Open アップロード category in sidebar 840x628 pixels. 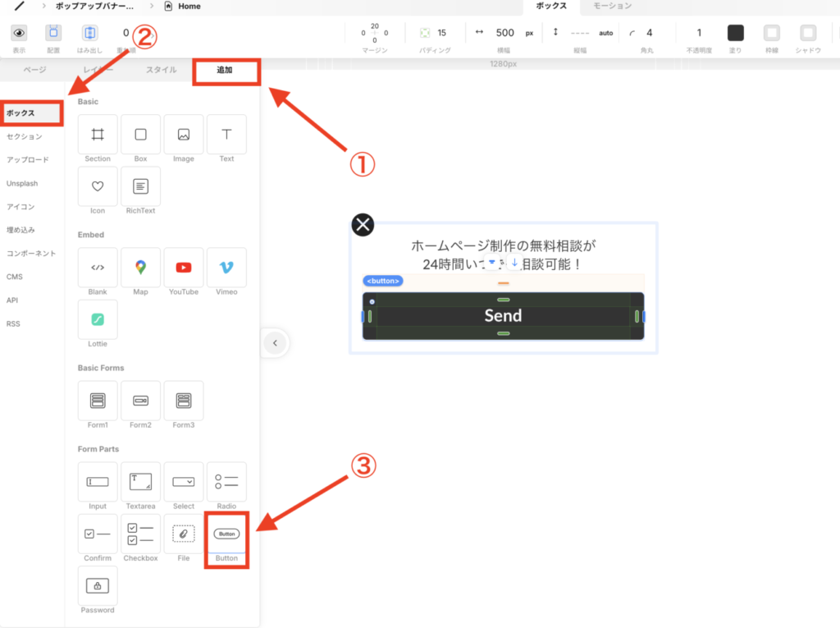(x=28, y=160)
